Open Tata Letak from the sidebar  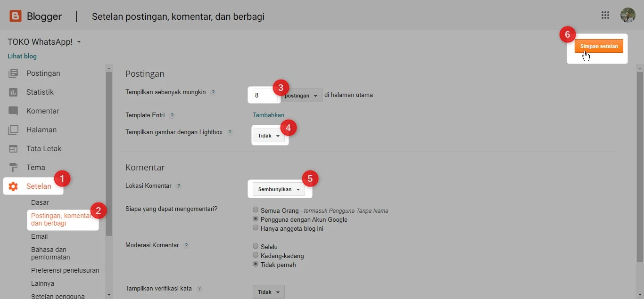(44, 149)
